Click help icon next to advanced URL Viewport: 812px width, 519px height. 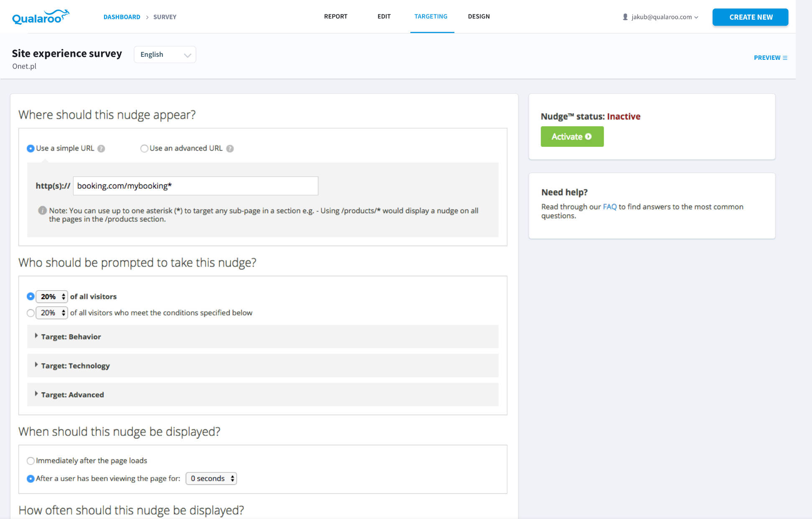[x=230, y=148]
